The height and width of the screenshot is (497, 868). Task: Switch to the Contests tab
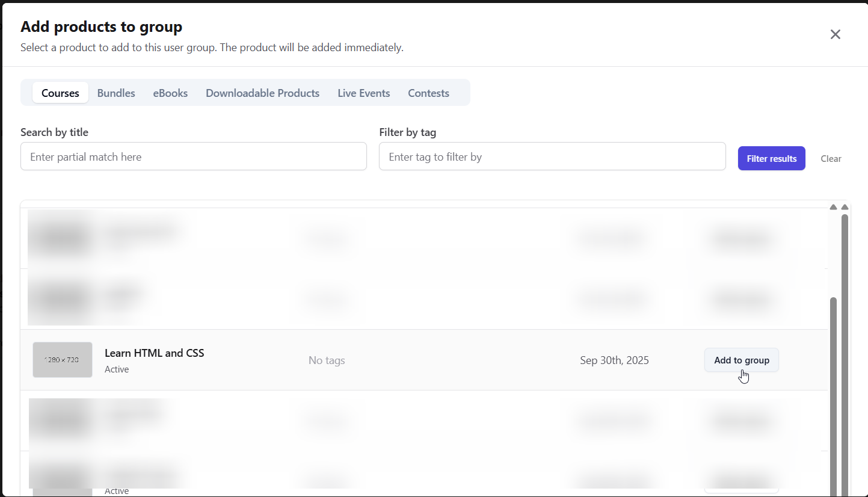[428, 93]
